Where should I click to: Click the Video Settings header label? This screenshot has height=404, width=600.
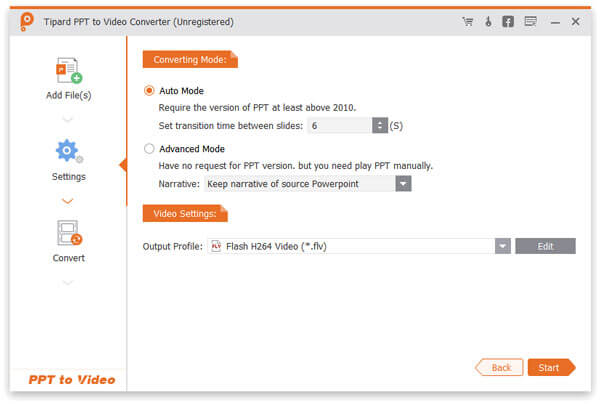pos(185,213)
